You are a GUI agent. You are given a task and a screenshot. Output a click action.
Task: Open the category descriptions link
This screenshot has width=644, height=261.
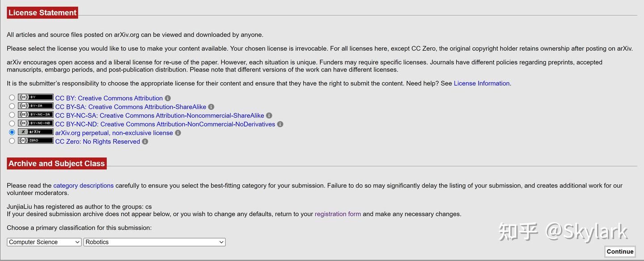[x=83, y=185]
